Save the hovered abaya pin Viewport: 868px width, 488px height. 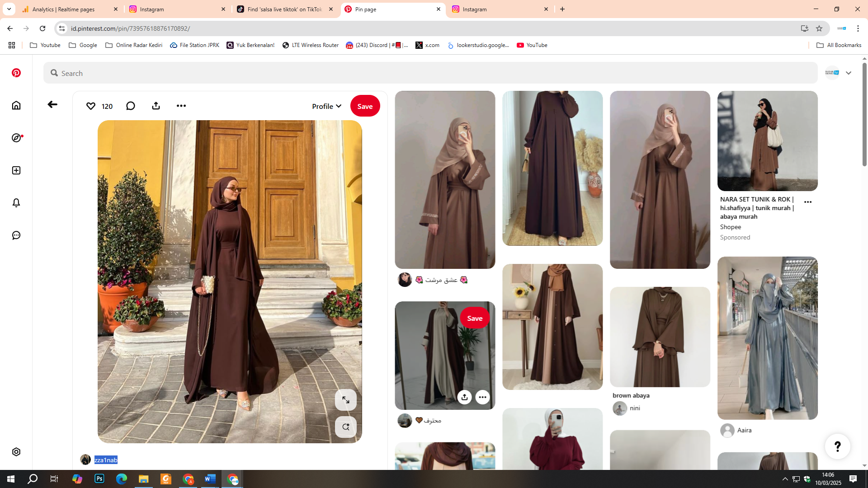(x=475, y=318)
